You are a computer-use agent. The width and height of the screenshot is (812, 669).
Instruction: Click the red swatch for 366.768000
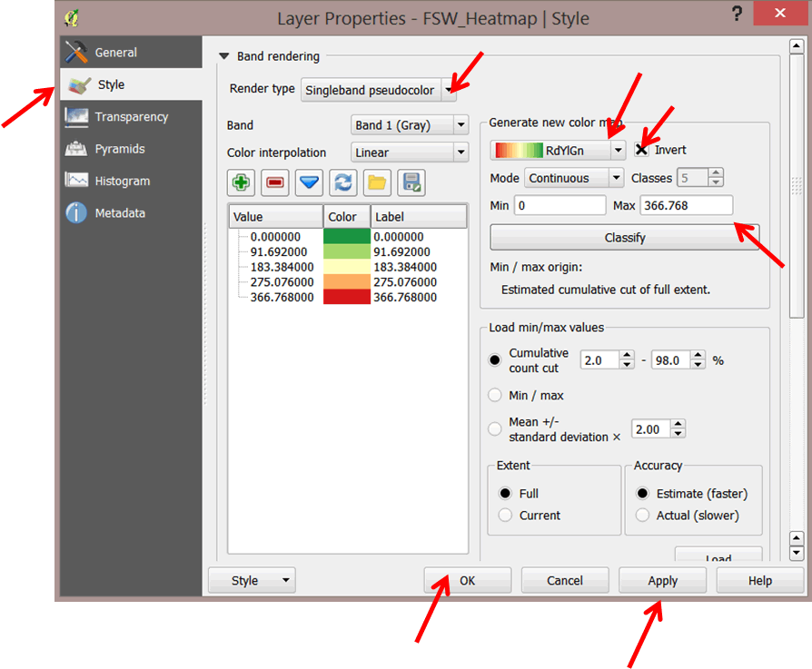click(346, 297)
